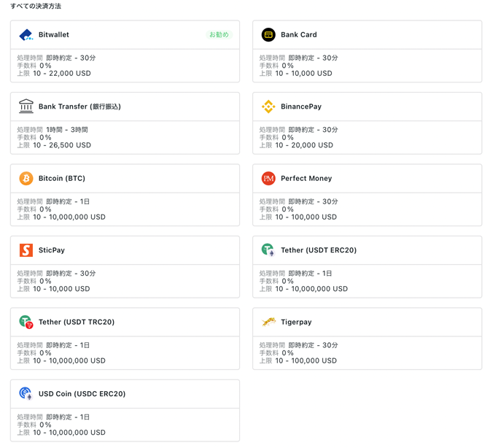Click Tether TRC20 fee 手数料 0%
The width and height of the screenshot is (490, 448).
click(34, 353)
